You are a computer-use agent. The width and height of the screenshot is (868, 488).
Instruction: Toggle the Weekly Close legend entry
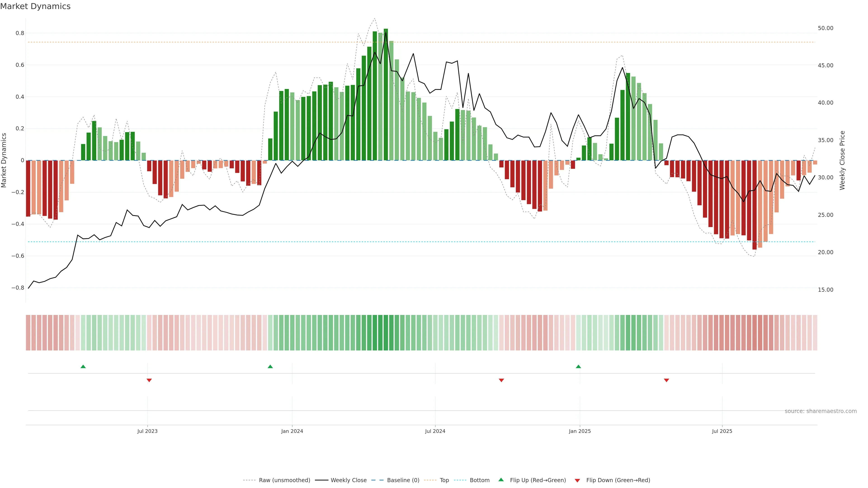point(348,480)
